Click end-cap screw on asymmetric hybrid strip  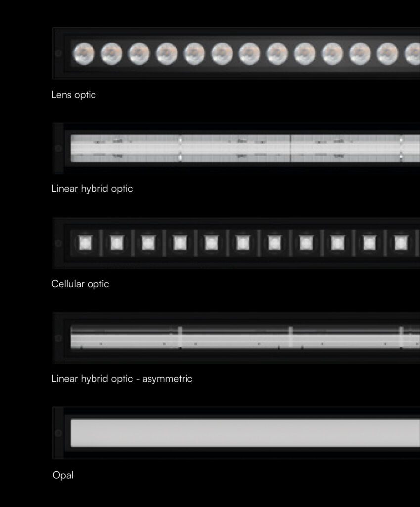tap(58, 338)
